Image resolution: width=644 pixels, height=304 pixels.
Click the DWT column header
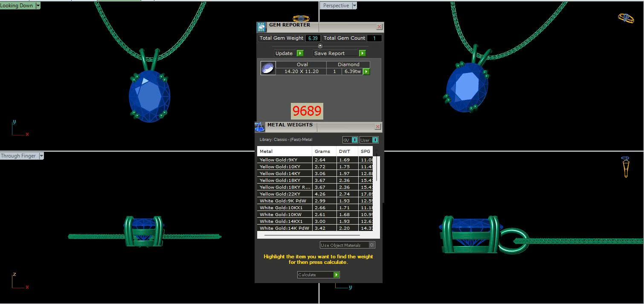344,151
